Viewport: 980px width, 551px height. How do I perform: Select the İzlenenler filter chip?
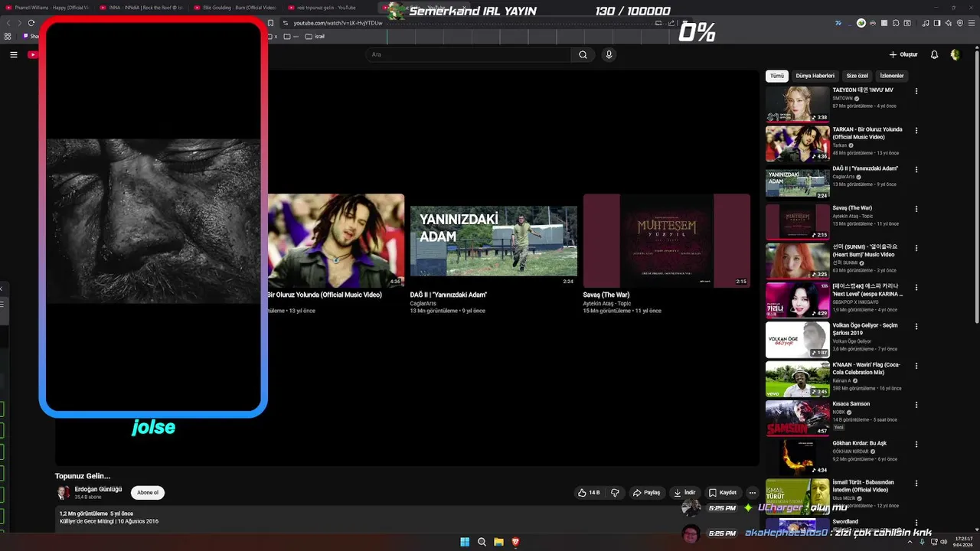(x=892, y=76)
